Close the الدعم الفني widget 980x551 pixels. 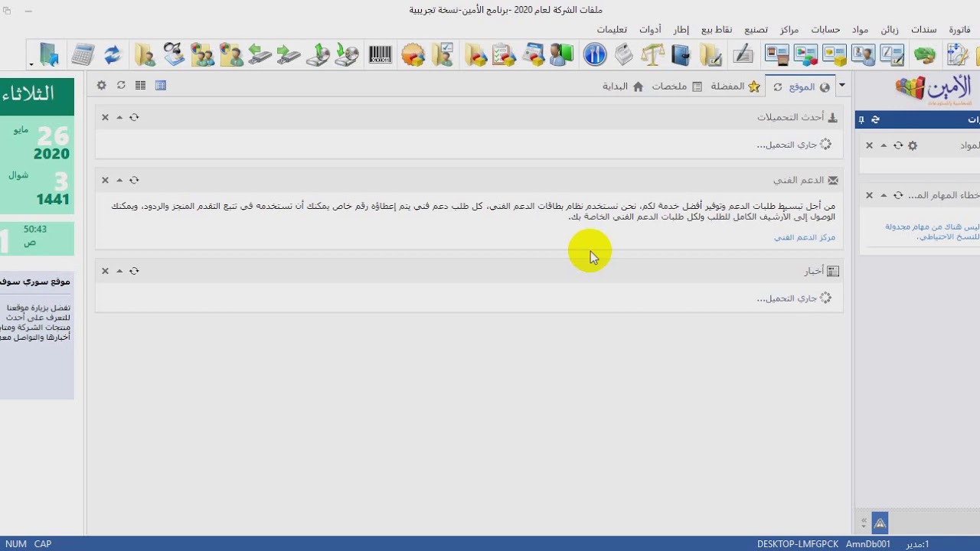(105, 180)
